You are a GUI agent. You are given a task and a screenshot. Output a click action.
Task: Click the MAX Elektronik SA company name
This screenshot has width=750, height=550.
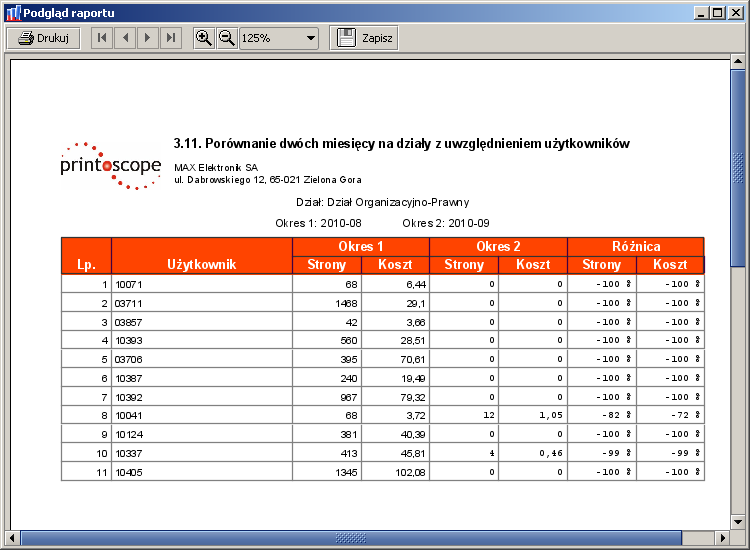click(x=216, y=167)
